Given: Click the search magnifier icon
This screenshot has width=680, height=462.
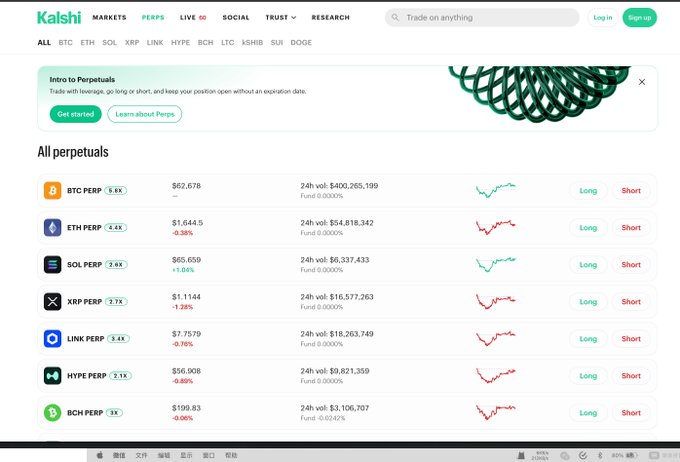Looking at the screenshot, I should 395,17.
